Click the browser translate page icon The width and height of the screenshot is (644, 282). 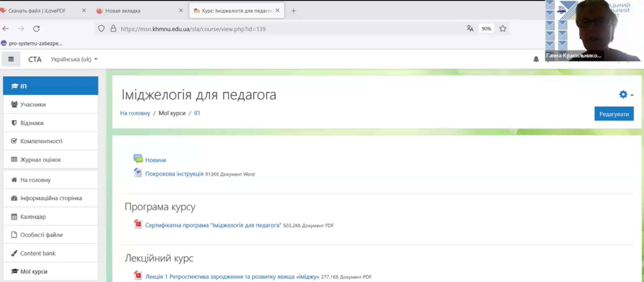click(x=470, y=29)
